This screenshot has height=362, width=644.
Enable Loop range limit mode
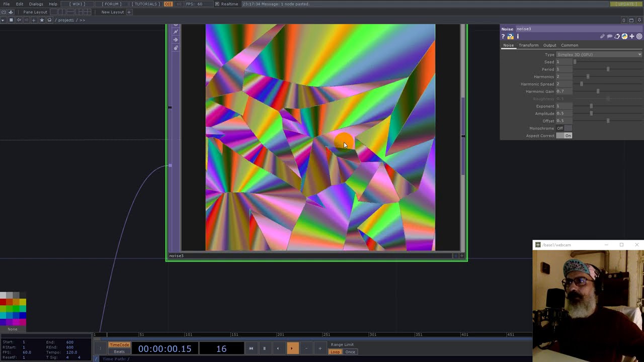pyautogui.click(x=335, y=352)
